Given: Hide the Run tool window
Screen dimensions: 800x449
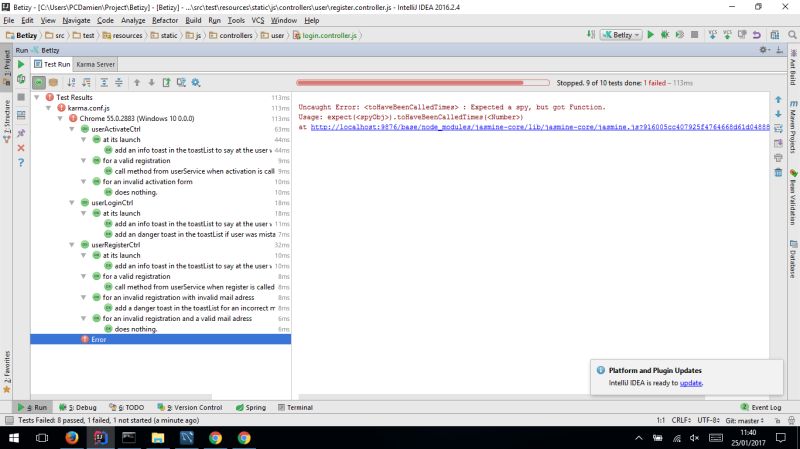Looking at the screenshot, I should coord(779,50).
